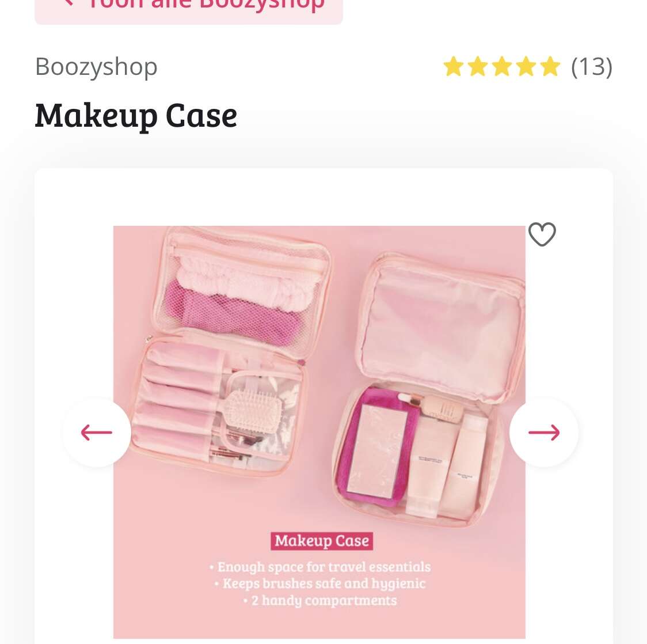Screen dimensions: 647x644
Task: Show the next product image
Action: pos(544,432)
